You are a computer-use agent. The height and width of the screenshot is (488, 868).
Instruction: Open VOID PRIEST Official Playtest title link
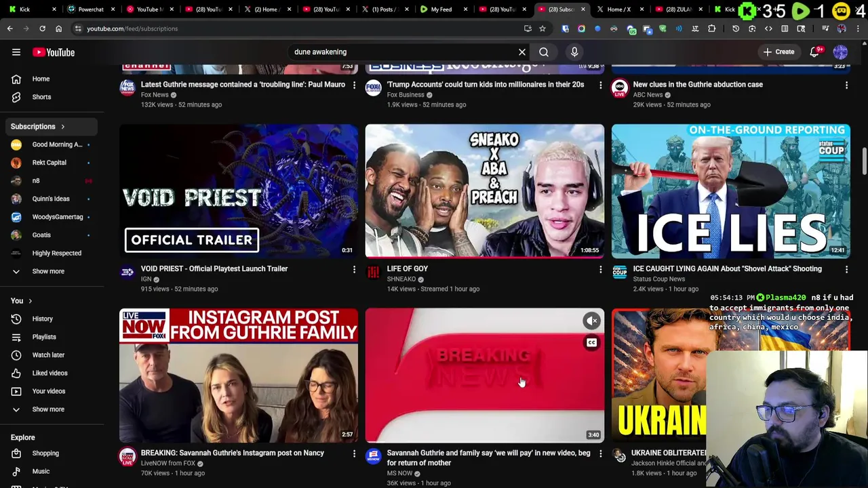pos(214,269)
